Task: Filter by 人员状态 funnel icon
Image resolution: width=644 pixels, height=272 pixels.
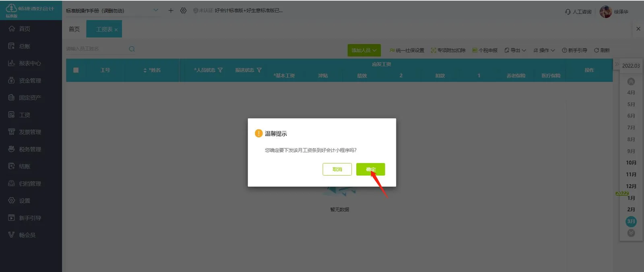Action: [220, 70]
